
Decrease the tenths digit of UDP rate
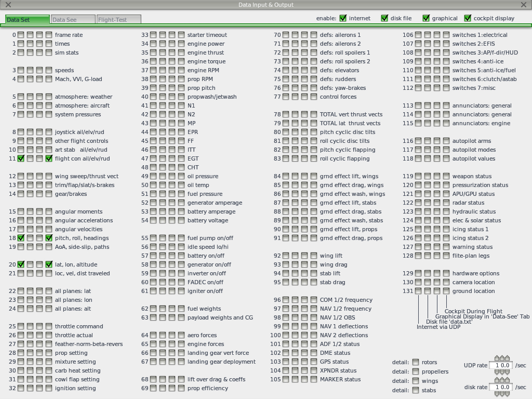[x=507, y=372]
